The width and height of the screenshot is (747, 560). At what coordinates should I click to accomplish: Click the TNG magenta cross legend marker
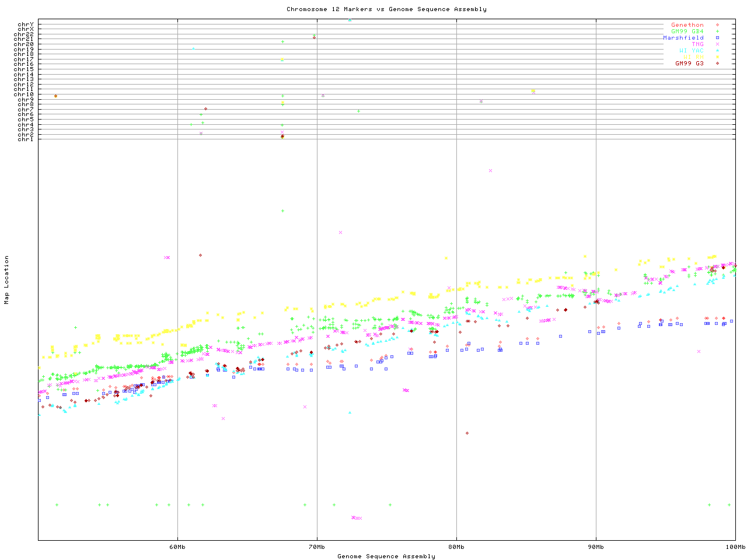(x=717, y=44)
